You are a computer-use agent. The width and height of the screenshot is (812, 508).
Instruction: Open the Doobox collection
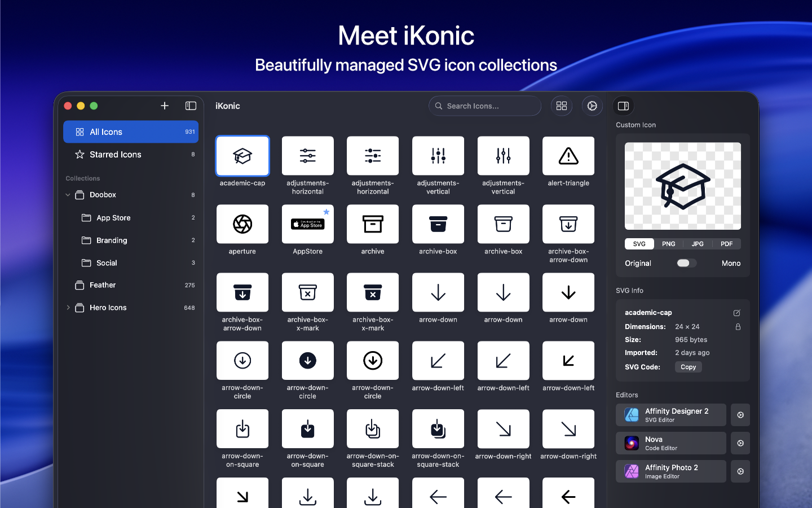point(131,195)
